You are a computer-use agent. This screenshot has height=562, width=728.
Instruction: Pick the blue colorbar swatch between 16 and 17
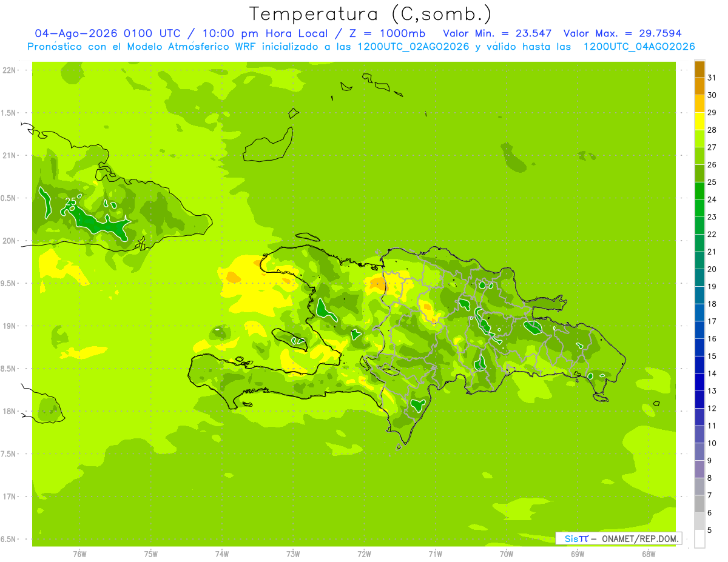(699, 330)
